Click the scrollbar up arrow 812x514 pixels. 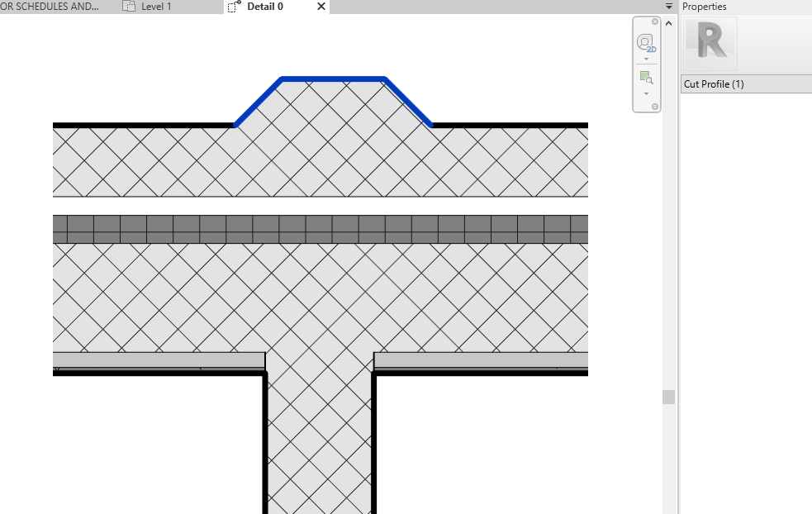668,22
